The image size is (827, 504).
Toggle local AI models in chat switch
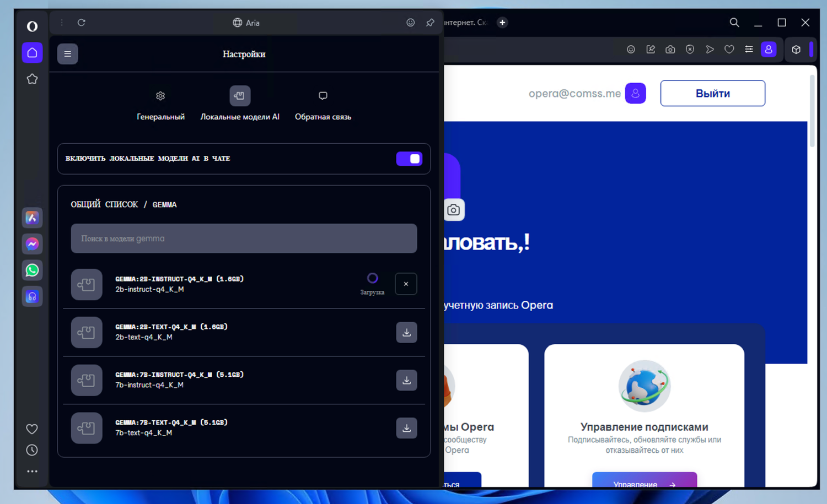pos(409,159)
